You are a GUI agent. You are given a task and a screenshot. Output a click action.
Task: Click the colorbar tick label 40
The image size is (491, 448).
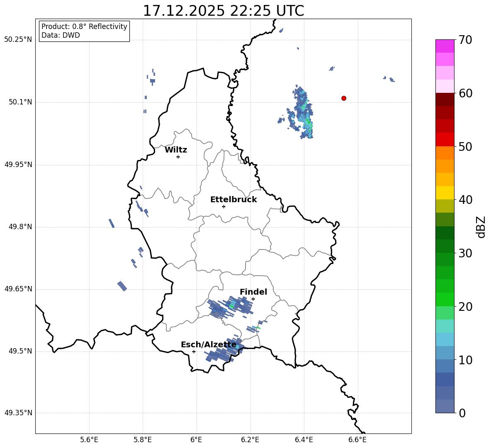[x=466, y=200]
